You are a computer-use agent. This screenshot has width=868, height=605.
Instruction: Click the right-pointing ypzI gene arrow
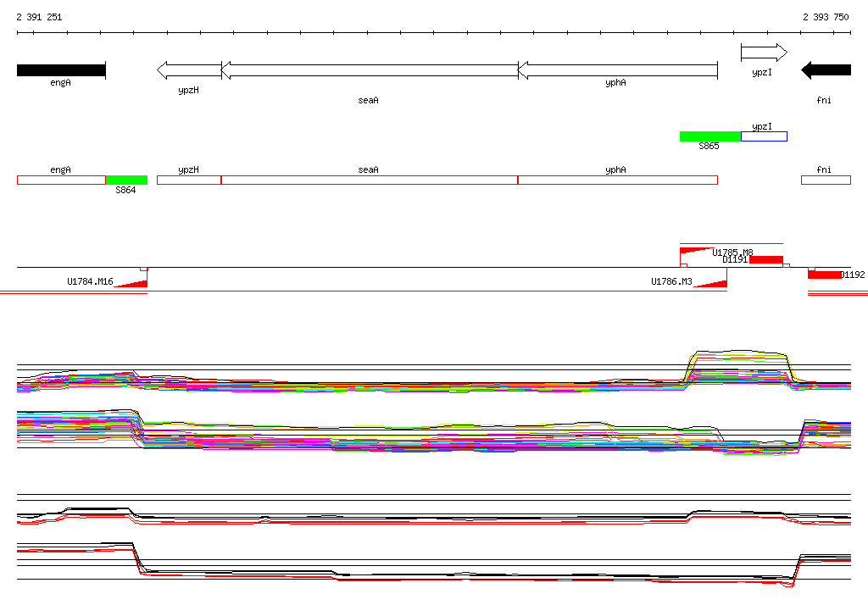[763, 53]
